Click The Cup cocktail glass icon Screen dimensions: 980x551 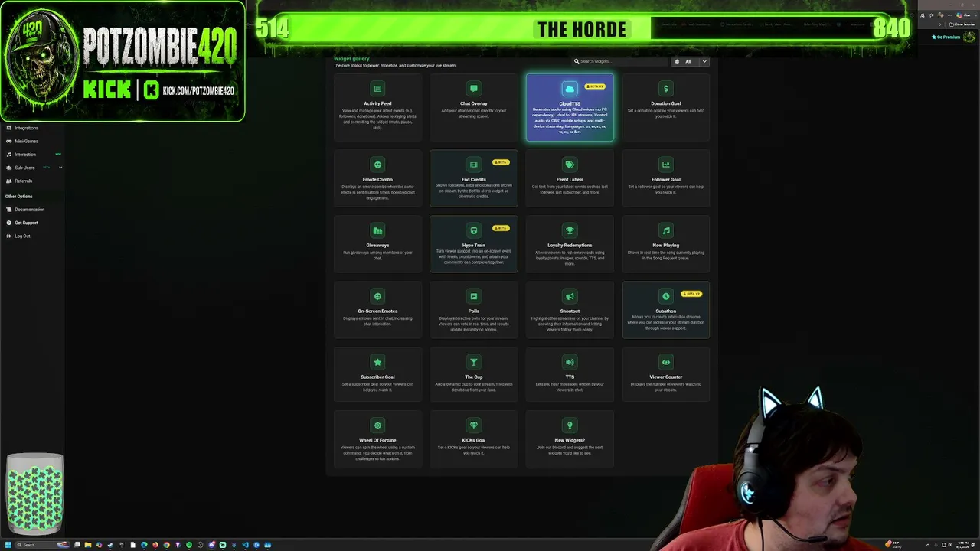pyautogui.click(x=474, y=362)
